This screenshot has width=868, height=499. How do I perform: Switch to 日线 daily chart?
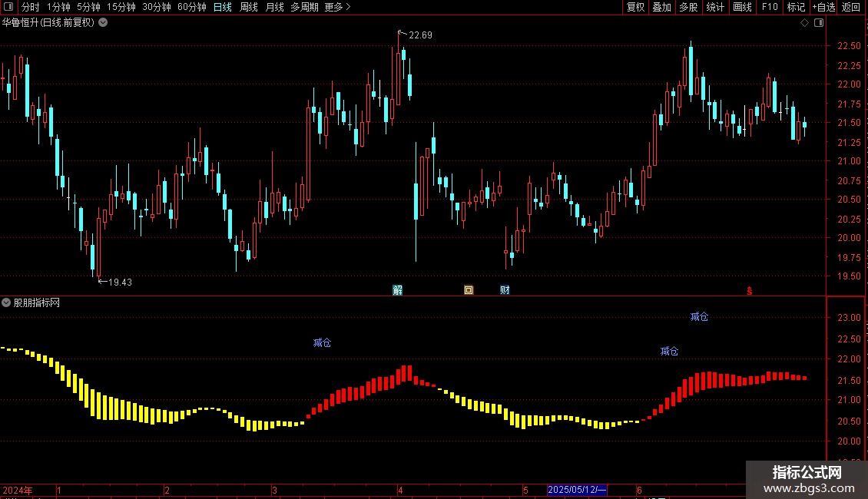coord(223,7)
